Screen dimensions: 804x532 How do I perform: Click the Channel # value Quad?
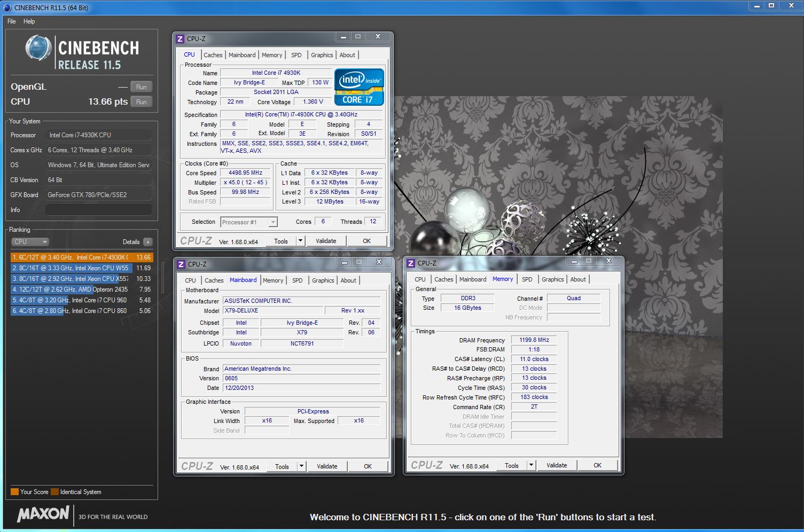coord(574,298)
